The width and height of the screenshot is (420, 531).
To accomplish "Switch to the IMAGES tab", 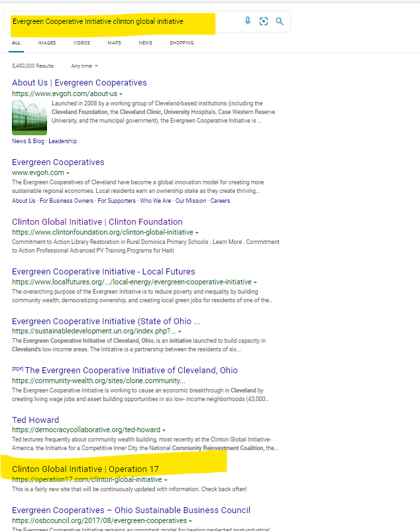I will (x=47, y=42).
